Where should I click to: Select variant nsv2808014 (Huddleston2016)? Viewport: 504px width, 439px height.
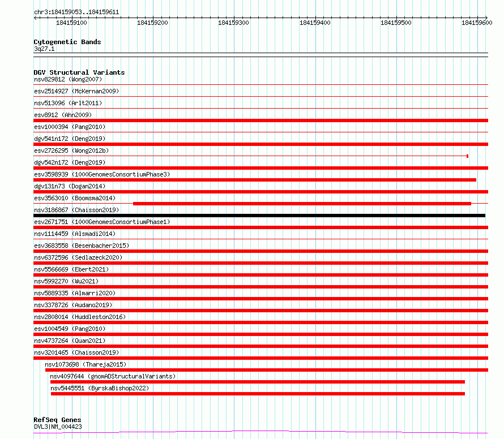tap(80, 317)
